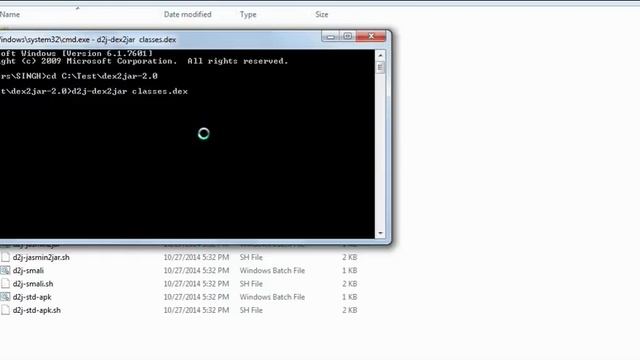The width and height of the screenshot is (640, 360).
Task: Click the cmd scrollbar down arrow
Action: tap(380, 233)
